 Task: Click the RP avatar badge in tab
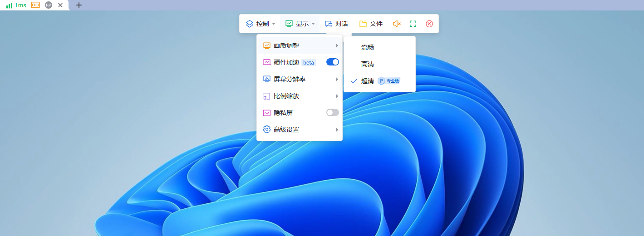coord(49,5)
